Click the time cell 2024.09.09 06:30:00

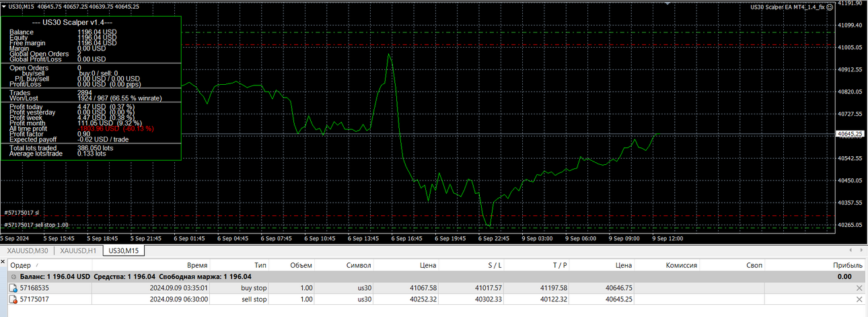point(178,300)
